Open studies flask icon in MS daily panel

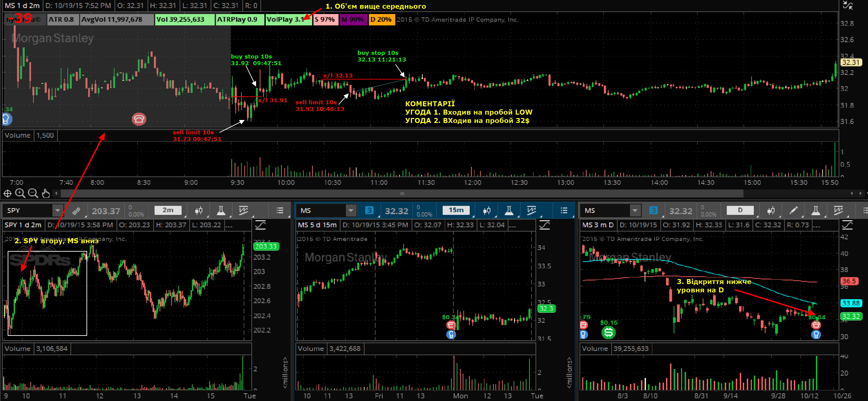816,211
